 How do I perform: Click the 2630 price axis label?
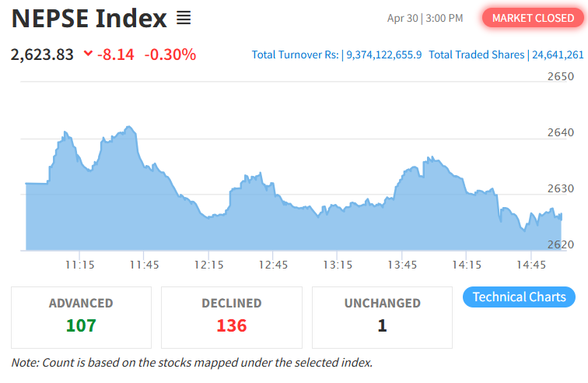561,188
